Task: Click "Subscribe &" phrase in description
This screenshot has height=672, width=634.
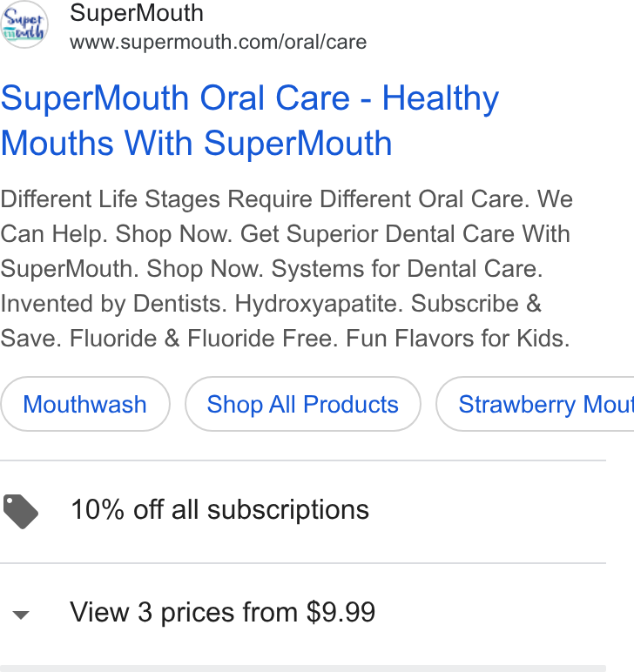Action: 476,304
